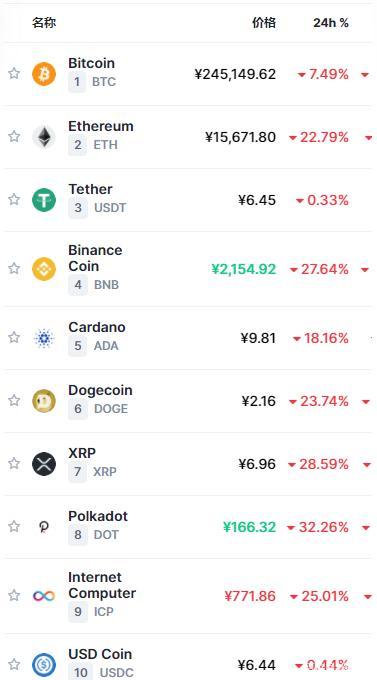The width and height of the screenshot is (377, 680).
Task: Sort by the 价格 column header
Action: [264, 23]
